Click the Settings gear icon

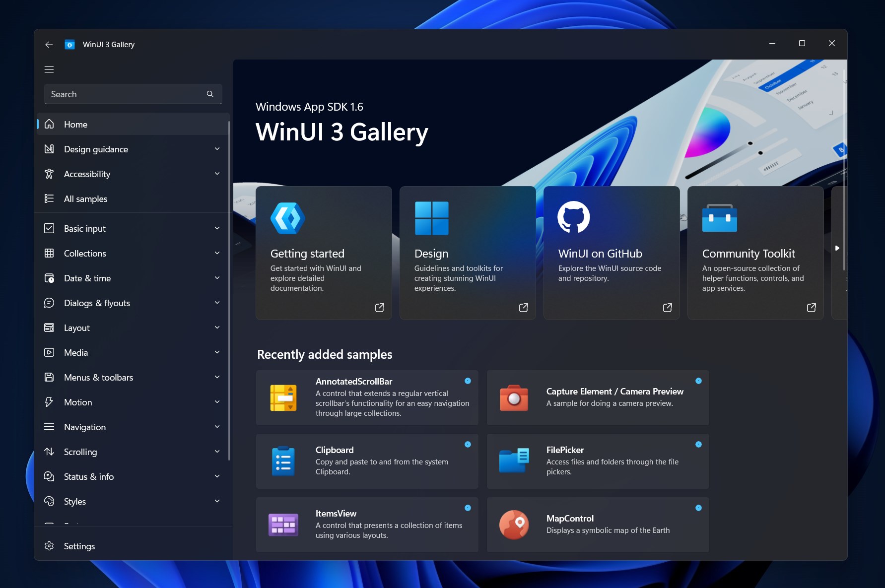point(49,546)
